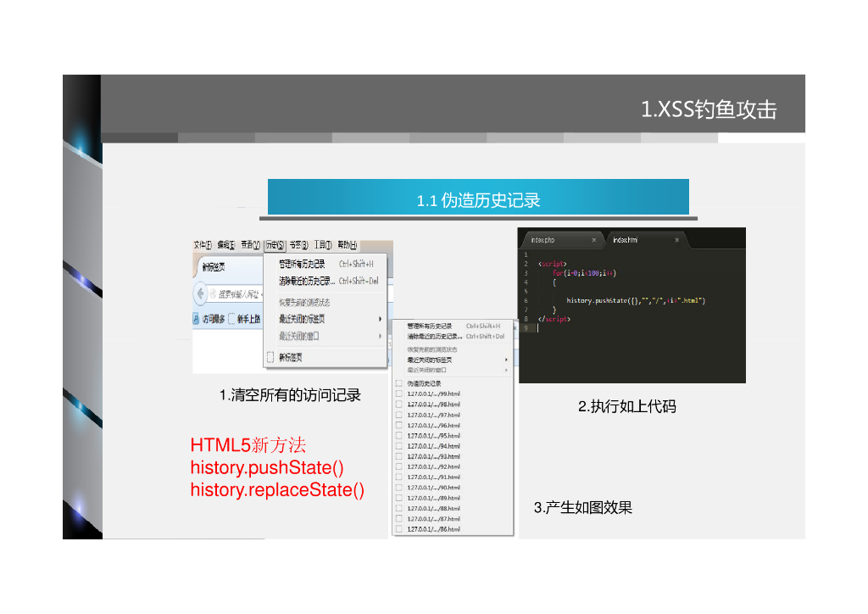The height and width of the screenshot is (614, 868).
Task: Click the page icon beside 127.0.0.1/.../91.html
Action: click(398, 477)
